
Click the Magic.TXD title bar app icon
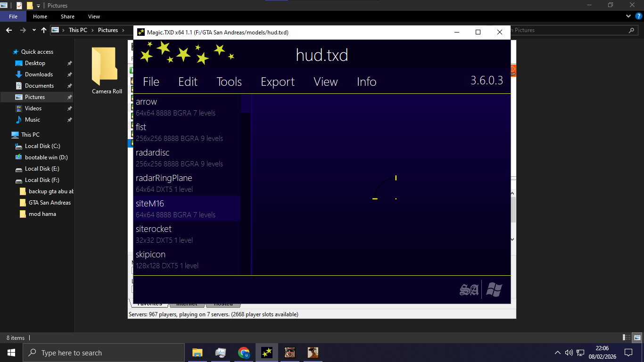(x=140, y=32)
